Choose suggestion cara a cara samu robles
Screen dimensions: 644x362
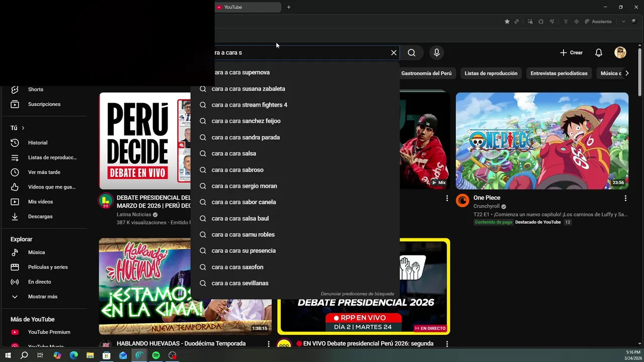tap(295, 235)
